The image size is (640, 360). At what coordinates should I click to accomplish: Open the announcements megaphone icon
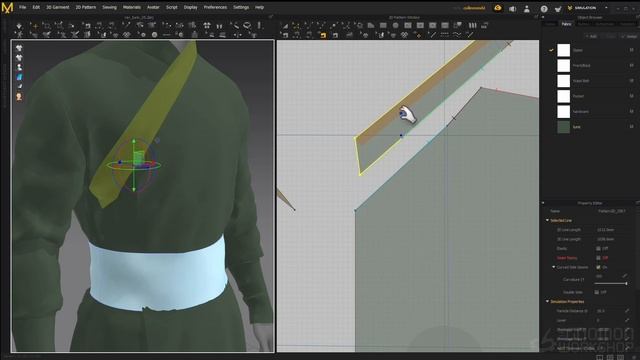(x=513, y=9)
